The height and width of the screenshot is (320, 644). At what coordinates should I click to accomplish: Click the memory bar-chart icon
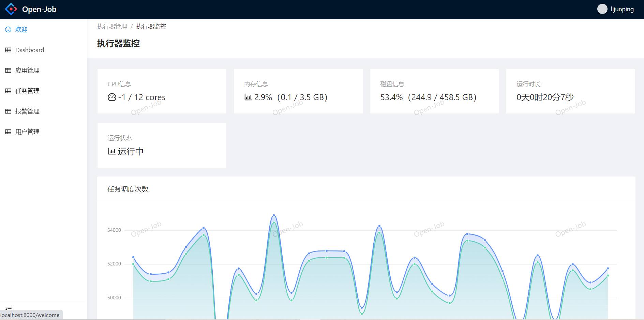[248, 97]
